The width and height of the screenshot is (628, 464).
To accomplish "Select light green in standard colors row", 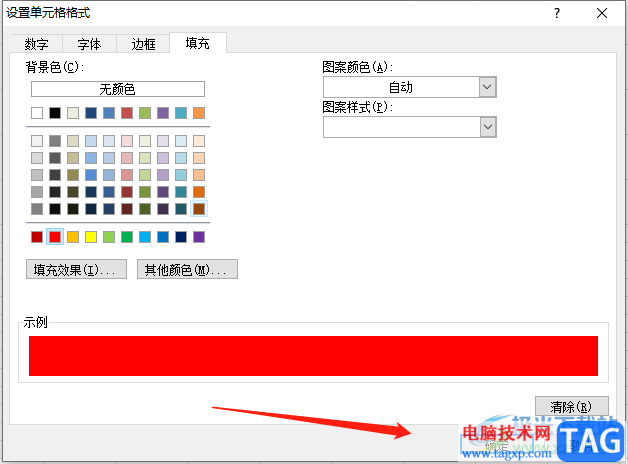I will point(109,237).
